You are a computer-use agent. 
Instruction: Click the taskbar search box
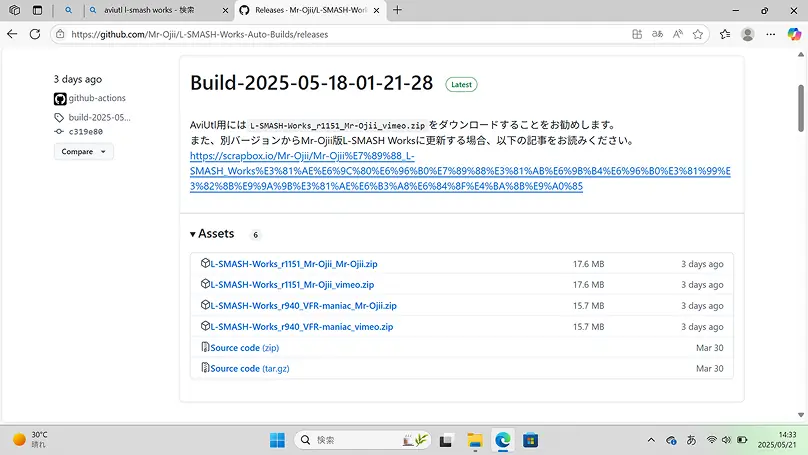362,440
